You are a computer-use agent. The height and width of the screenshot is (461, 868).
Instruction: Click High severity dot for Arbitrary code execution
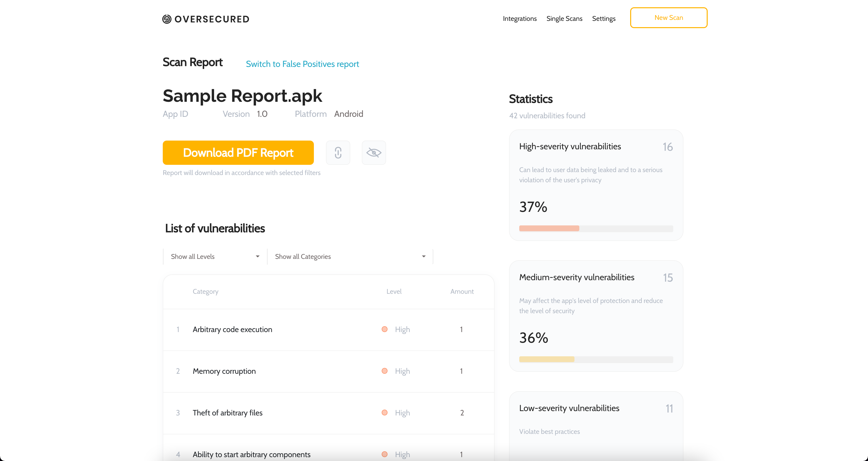pos(384,329)
